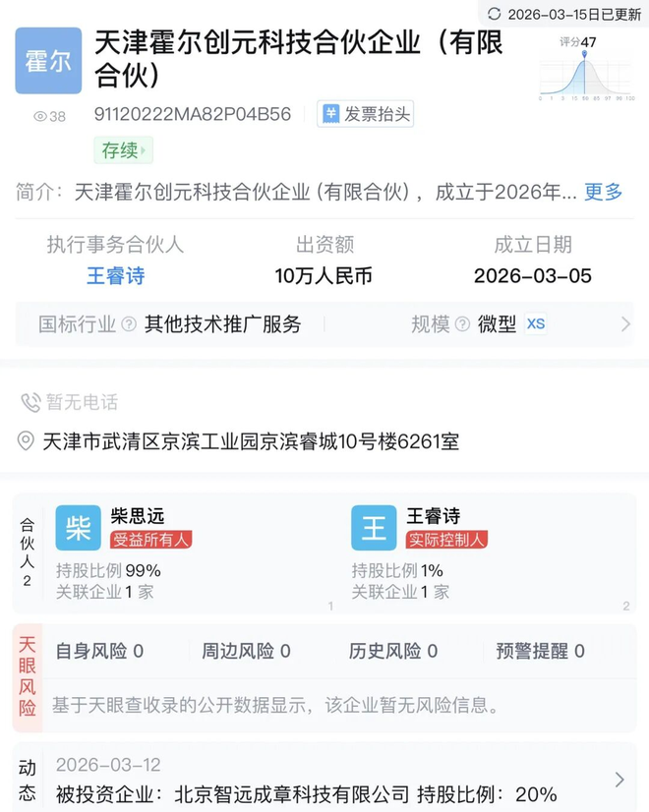Select the 历史风险 risk tab

pyautogui.click(x=392, y=651)
